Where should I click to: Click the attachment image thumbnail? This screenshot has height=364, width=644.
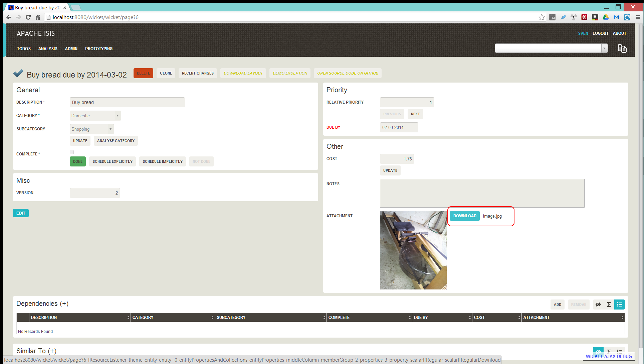413,250
